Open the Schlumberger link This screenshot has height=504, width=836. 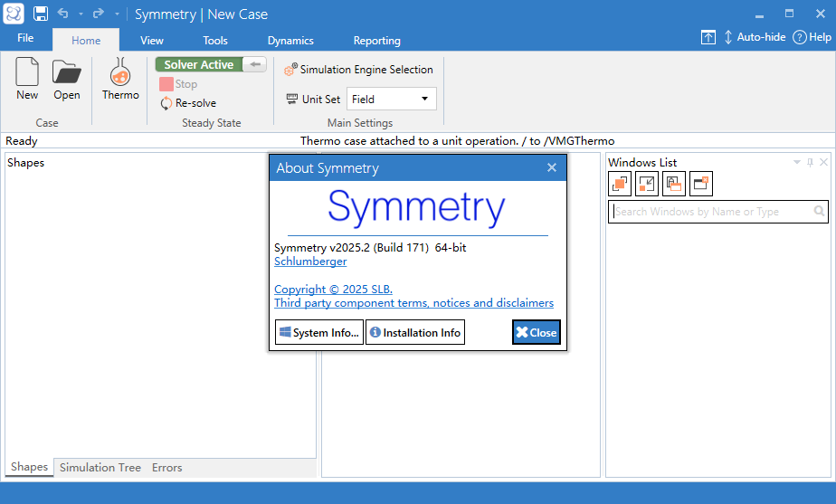(x=310, y=262)
